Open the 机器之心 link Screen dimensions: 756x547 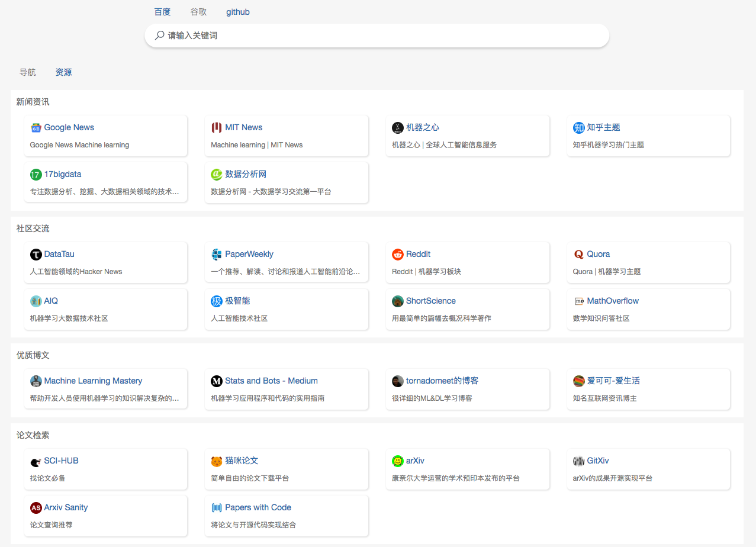click(x=423, y=127)
